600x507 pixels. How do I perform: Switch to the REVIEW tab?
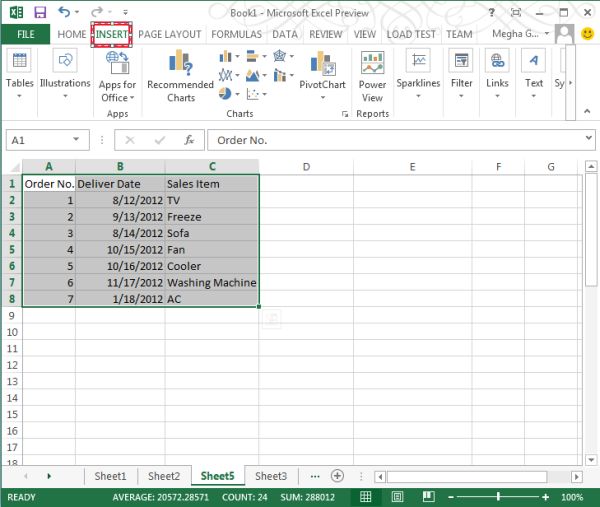326,34
